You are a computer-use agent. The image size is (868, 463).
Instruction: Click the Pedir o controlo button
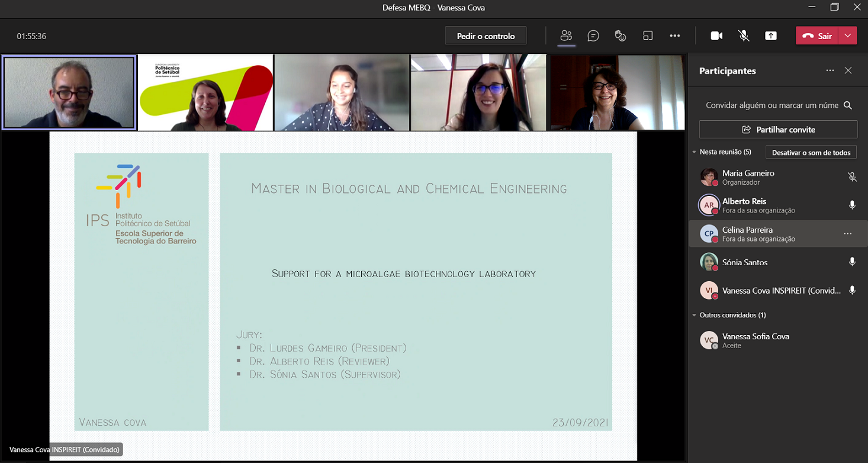(x=486, y=36)
